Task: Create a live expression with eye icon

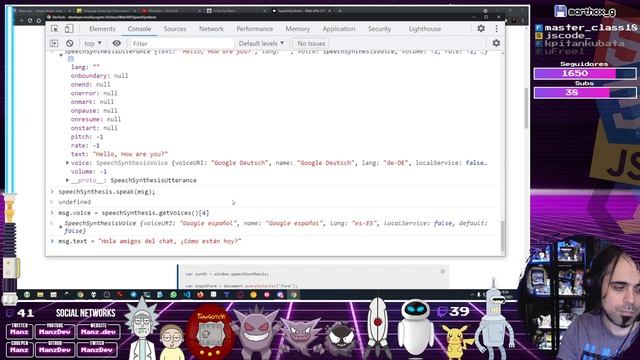Action: point(117,43)
